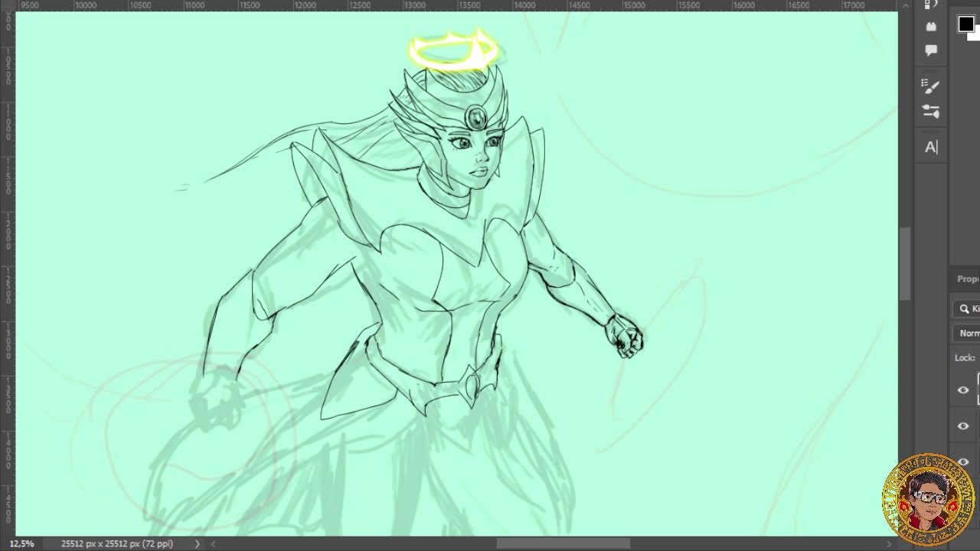Click the horizontal scrollbar right arrow
This screenshot has width=980, height=551.
coord(890,543)
